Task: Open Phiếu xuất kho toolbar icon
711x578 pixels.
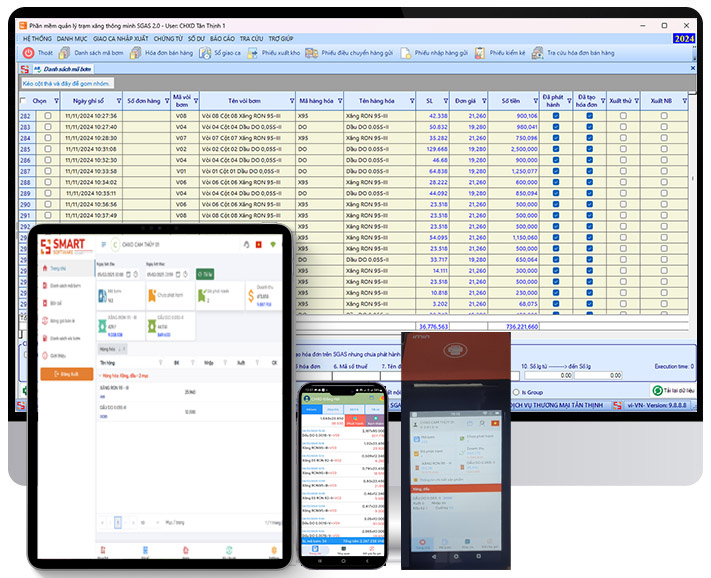Action: 252,53
